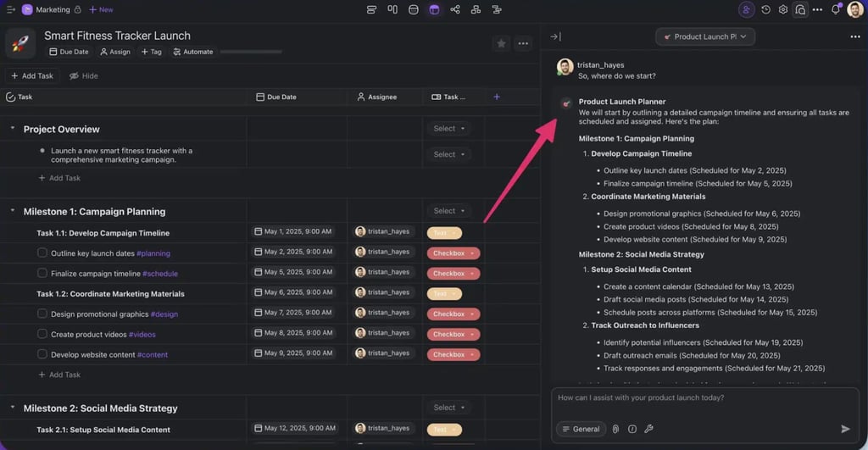Viewport: 868px width, 450px height.
Task: Open the user profile avatar at top right
Action: coord(855,9)
